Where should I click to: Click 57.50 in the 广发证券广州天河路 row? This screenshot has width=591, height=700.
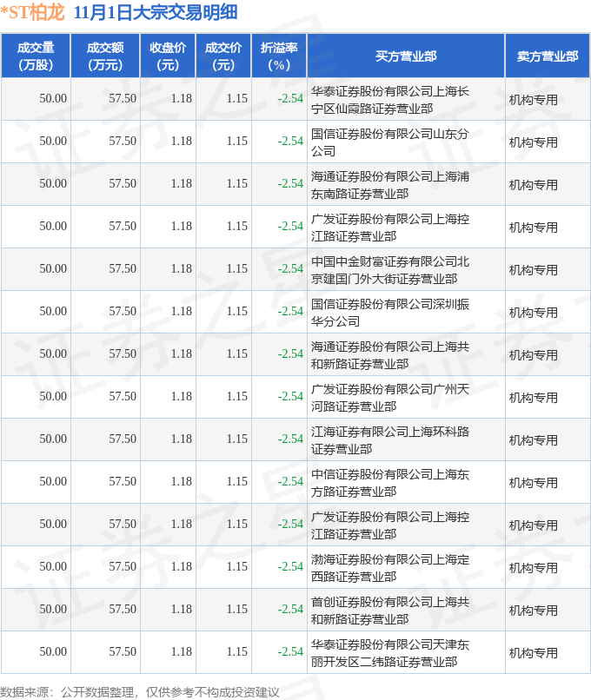point(123,396)
